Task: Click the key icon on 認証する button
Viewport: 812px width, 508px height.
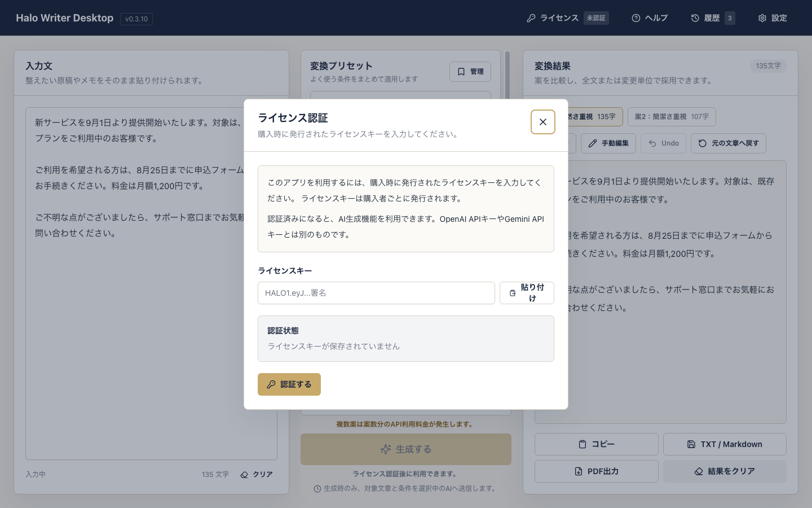Action: point(271,384)
